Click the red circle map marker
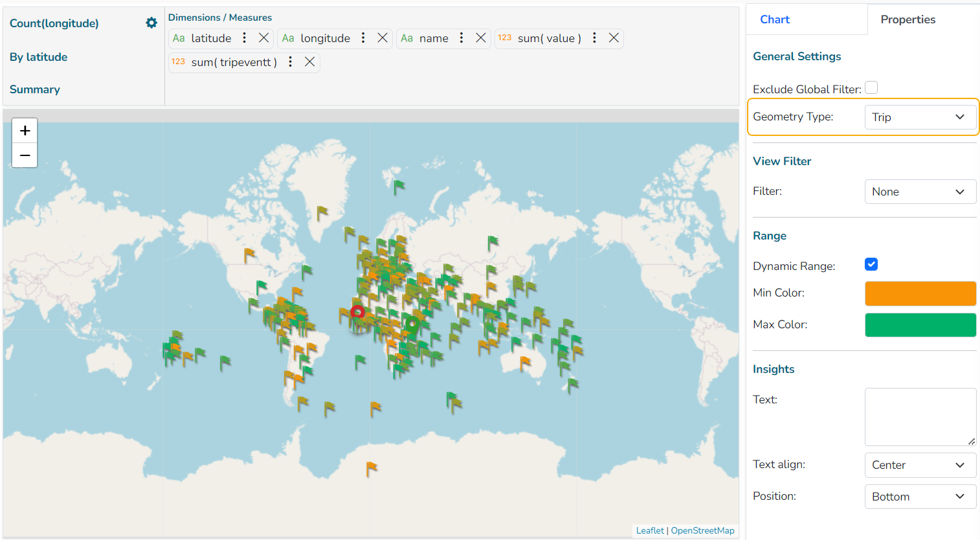 357,312
